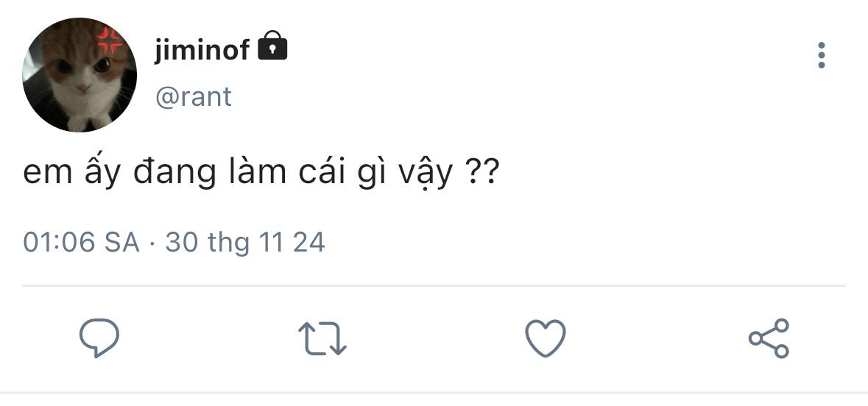The image size is (868, 406).
Task: Open the cat profile picture
Action: tap(80, 75)
